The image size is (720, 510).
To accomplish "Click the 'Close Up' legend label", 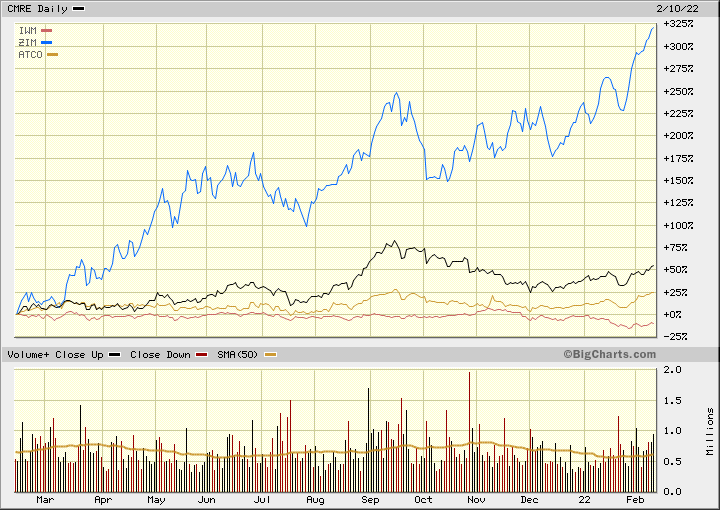I will pyautogui.click(x=79, y=354).
